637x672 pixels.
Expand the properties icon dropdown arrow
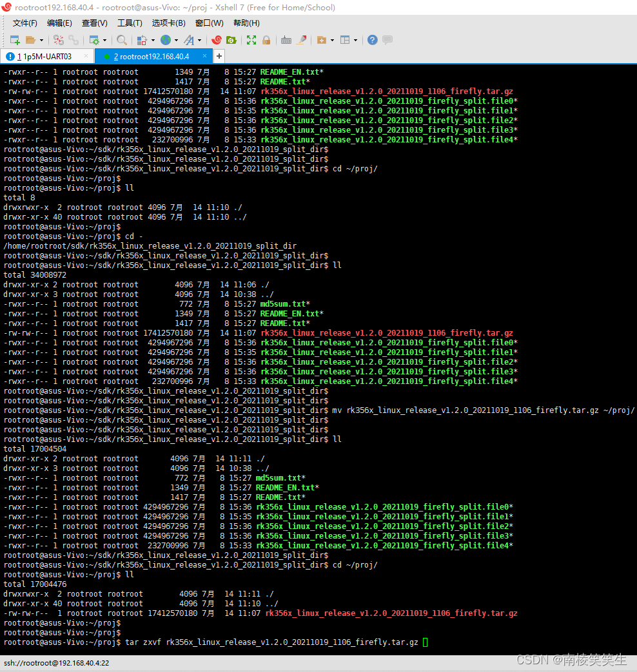[104, 41]
